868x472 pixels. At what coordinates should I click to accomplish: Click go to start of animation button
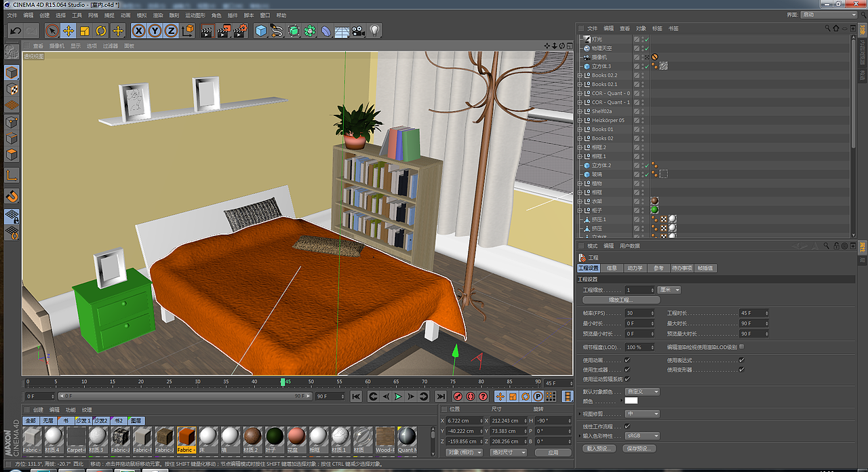[x=356, y=396]
